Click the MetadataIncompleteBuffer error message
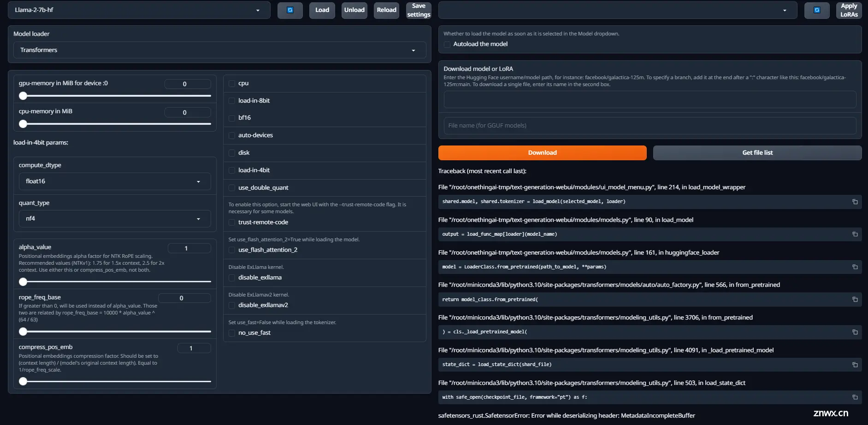Screen dimensions: 868x425 point(567,416)
